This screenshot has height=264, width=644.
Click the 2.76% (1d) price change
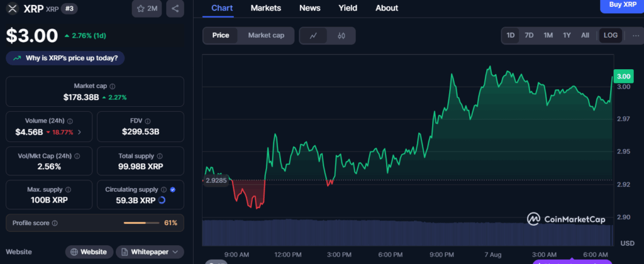(86, 36)
